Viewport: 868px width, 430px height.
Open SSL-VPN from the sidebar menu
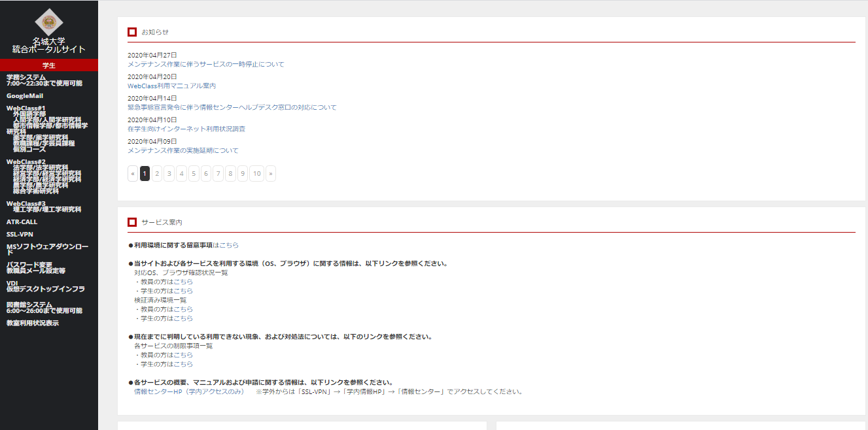[x=20, y=235]
